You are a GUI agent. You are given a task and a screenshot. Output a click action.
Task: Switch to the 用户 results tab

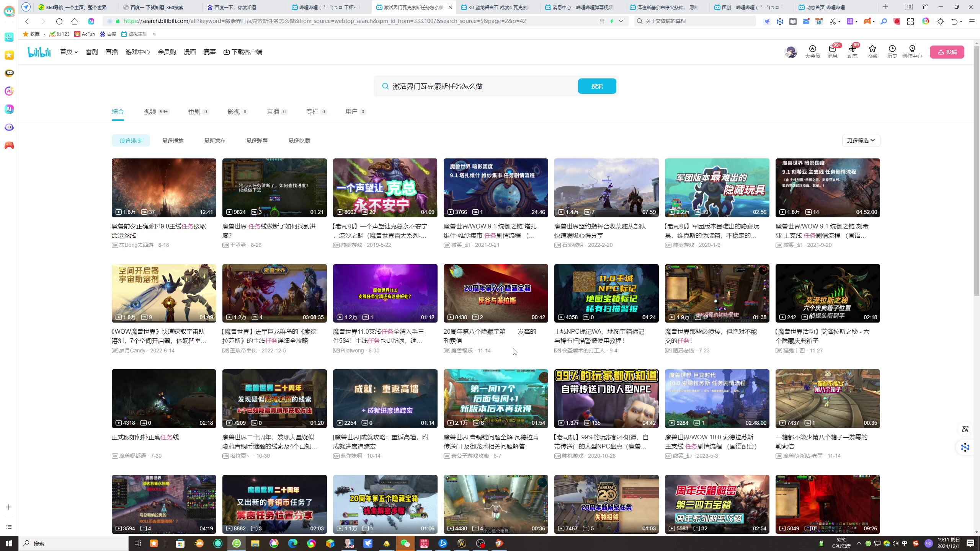pos(355,111)
